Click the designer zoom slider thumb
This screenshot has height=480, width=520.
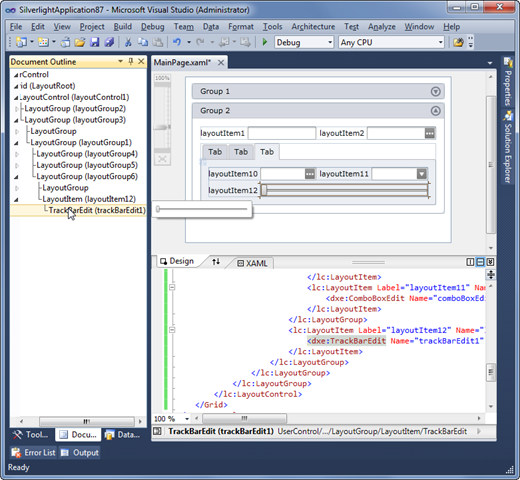pyautogui.click(x=162, y=127)
